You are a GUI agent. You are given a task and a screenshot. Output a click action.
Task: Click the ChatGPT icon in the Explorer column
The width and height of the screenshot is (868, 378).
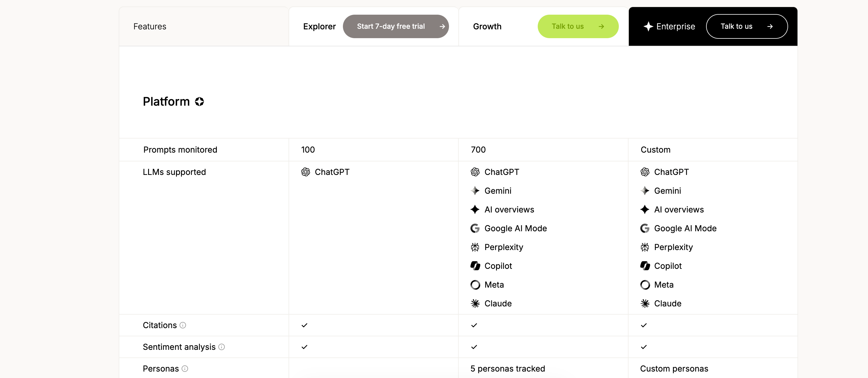tap(306, 172)
